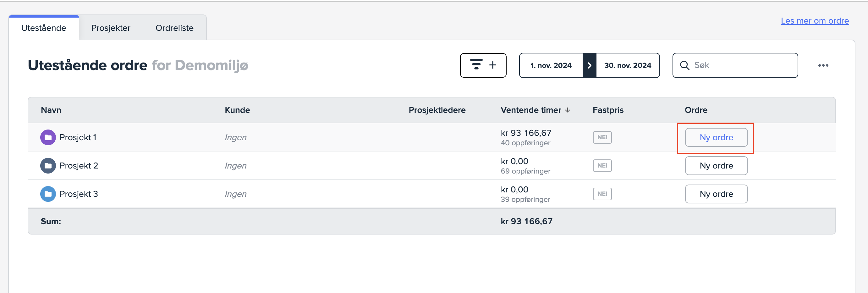868x293 pixels.
Task: Click the arrow between the date range fields
Action: click(589, 65)
